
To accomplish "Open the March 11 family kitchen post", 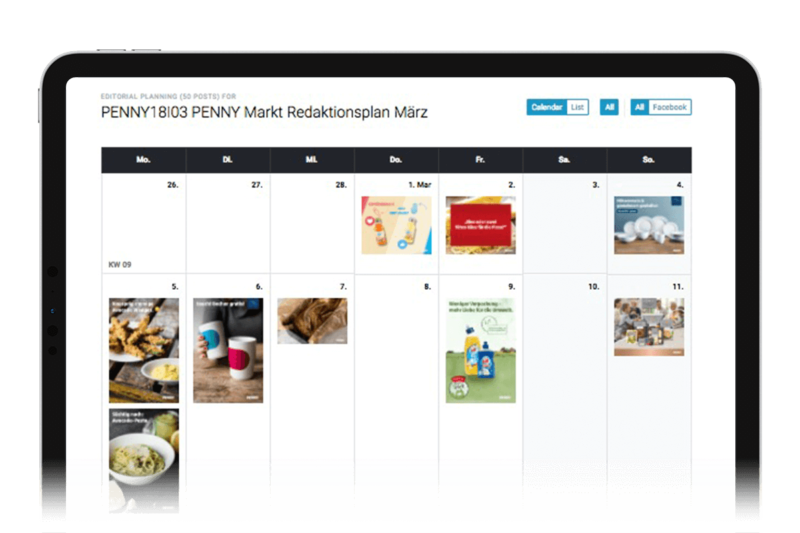I will pyautogui.click(x=649, y=327).
